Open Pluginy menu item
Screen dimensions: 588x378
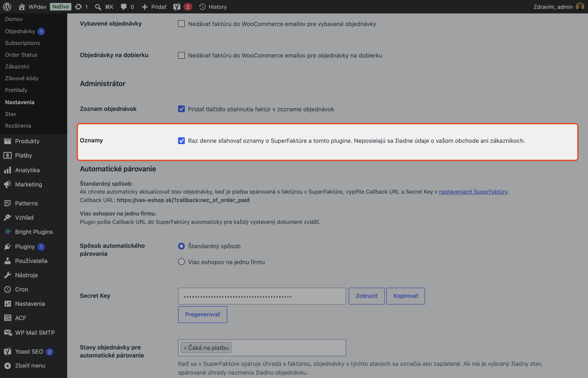[33, 246]
